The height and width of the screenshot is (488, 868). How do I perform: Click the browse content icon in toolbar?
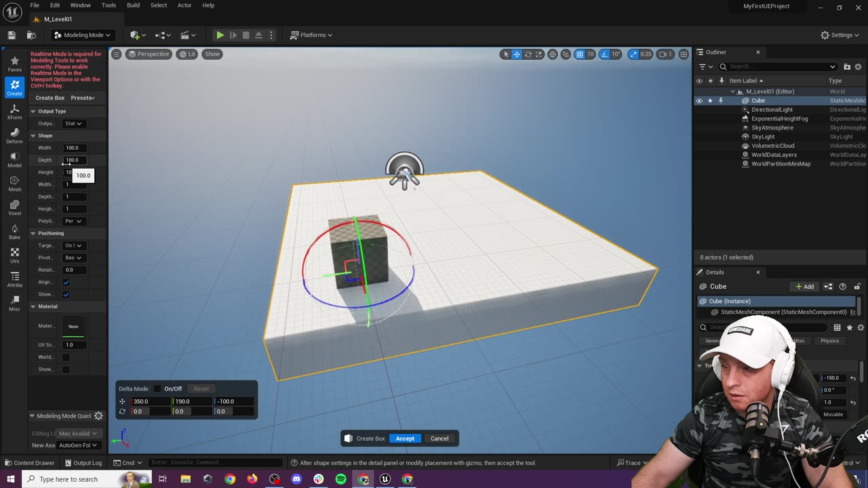tap(31, 35)
